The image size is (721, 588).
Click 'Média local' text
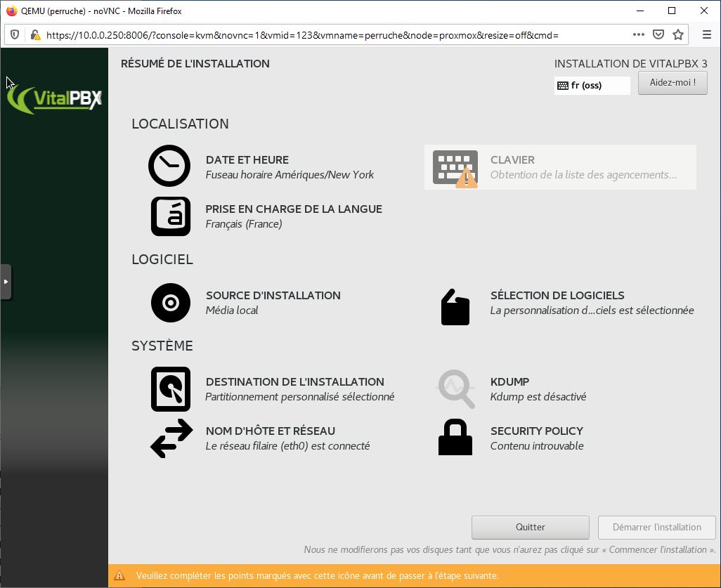232,311
